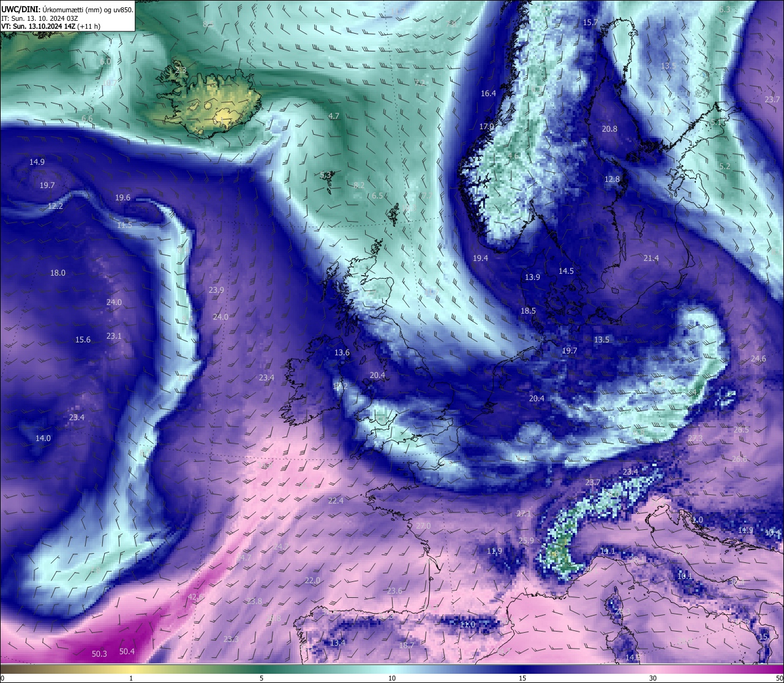Click the 18.7 value label
The width and height of the screenshot is (784, 683).
pos(407,645)
